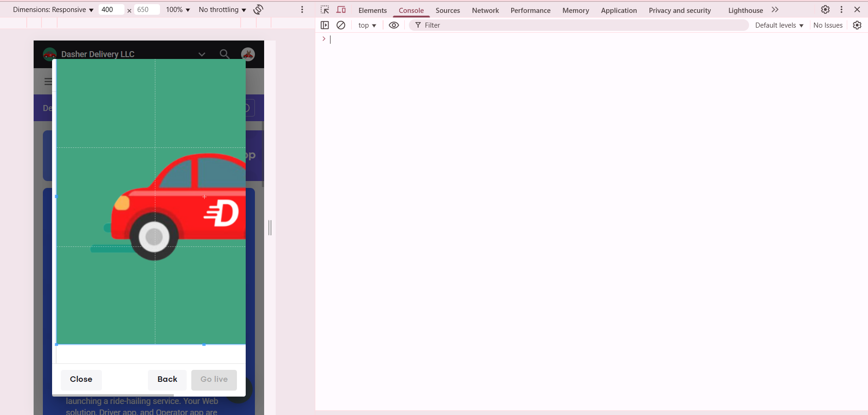
Task: Switch to the Console tab
Action: tap(411, 10)
